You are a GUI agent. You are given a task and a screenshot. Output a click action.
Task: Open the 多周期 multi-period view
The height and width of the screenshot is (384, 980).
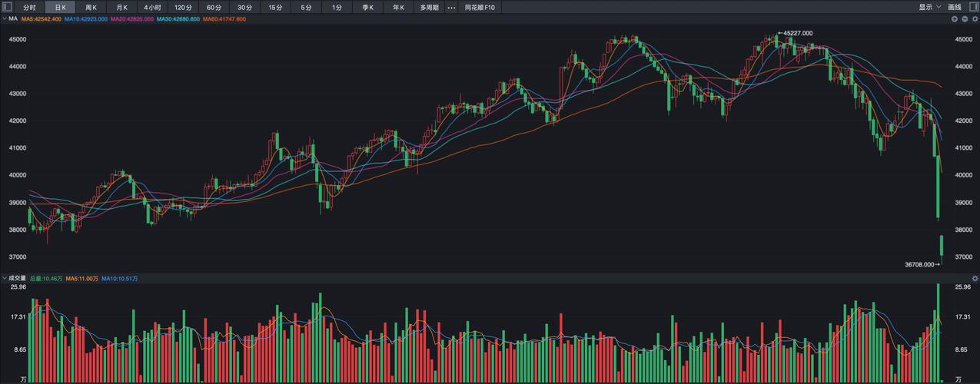tap(429, 8)
